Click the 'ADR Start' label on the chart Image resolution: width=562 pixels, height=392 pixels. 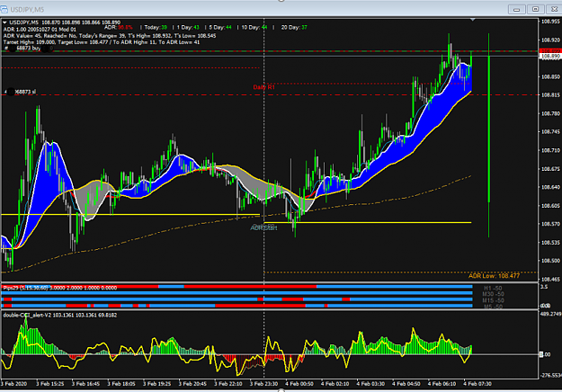click(x=263, y=228)
